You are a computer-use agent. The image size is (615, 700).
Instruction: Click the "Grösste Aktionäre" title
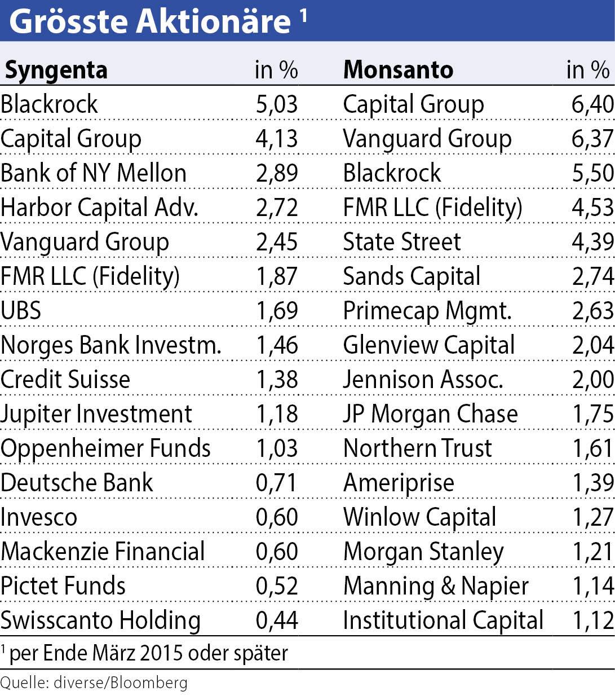tap(150, 21)
